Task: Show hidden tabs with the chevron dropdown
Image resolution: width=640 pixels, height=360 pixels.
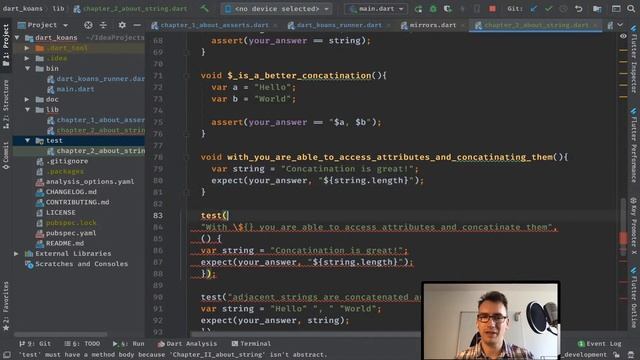Action: point(620,25)
